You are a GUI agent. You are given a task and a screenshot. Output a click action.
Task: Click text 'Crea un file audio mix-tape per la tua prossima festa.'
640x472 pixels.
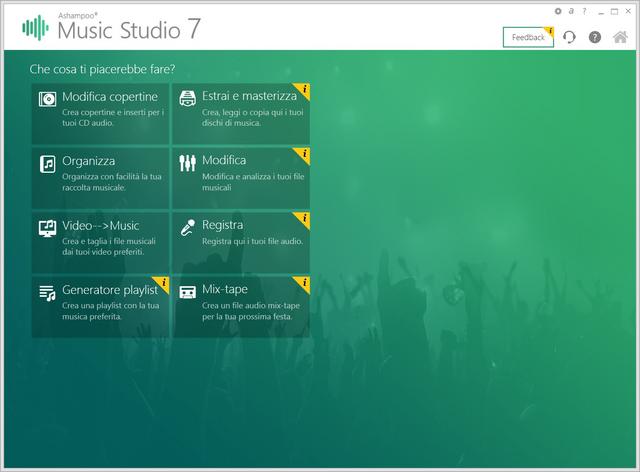[251, 311]
